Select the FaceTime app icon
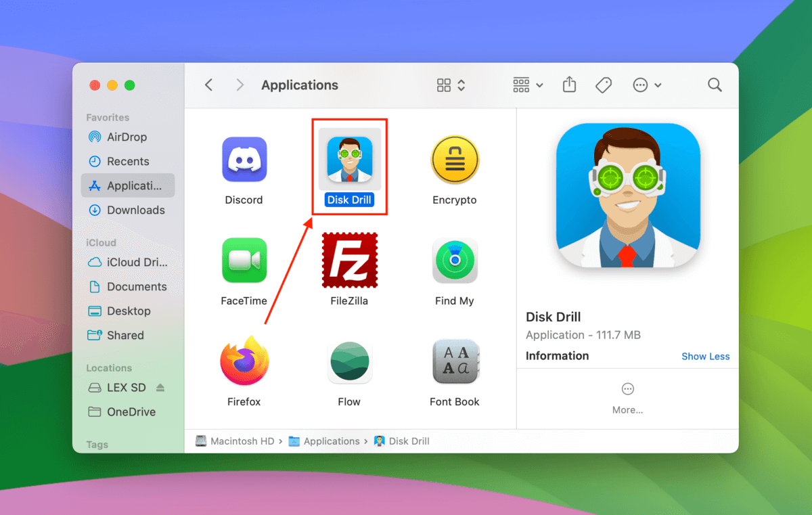Image resolution: width=812 pixels, height=515 pixels. click(x=244, y=261)
